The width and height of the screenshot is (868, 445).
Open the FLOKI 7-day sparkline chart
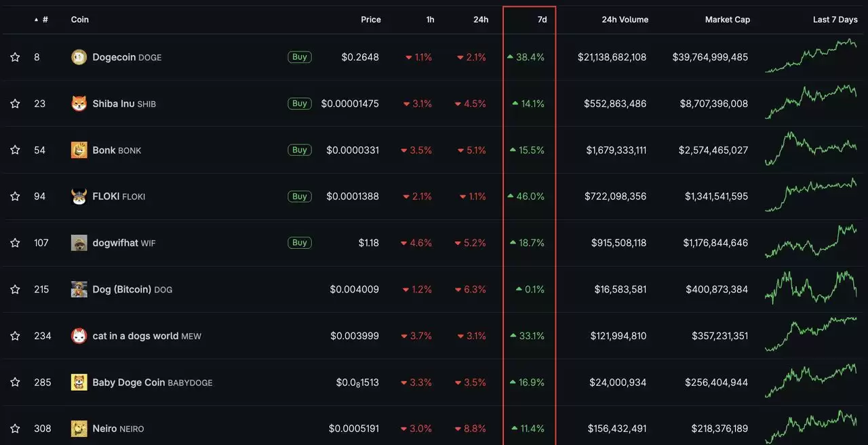pos(810,195)
